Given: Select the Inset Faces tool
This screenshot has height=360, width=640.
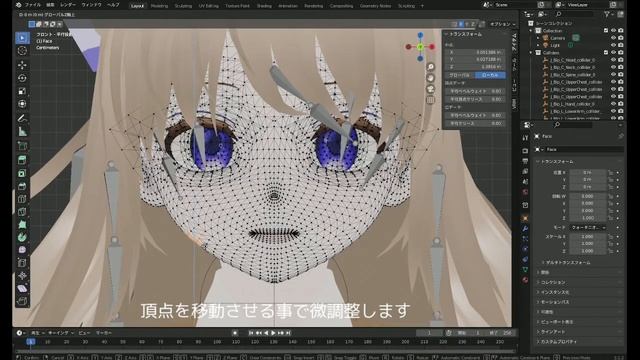Looking at the screenshot, I should coord(22,173).
